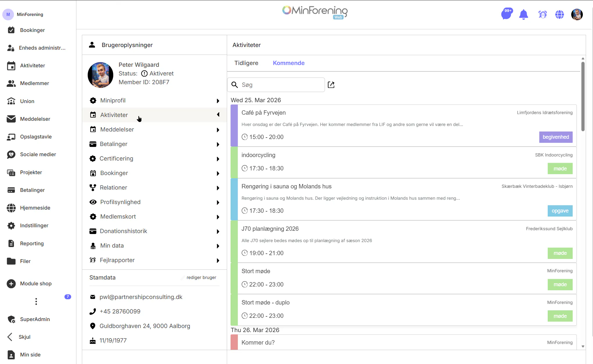Open Module shop plus icon
593x364 pixels.
(x=11, y=284)
